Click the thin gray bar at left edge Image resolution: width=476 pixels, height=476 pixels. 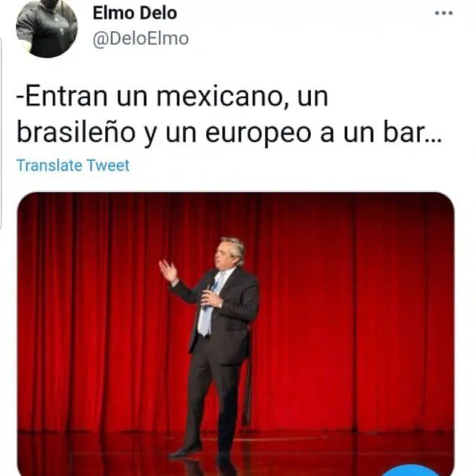1,132
